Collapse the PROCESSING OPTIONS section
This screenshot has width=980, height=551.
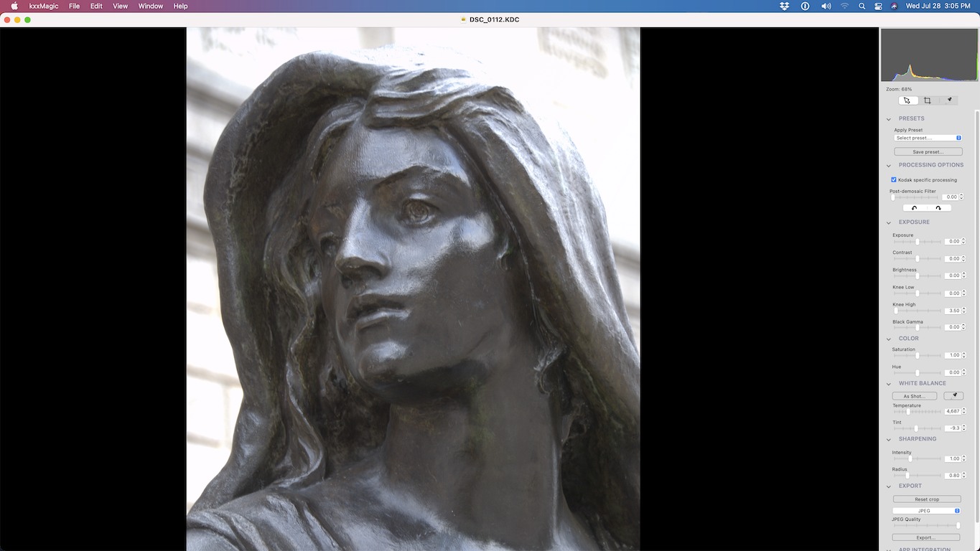(889, 166)
